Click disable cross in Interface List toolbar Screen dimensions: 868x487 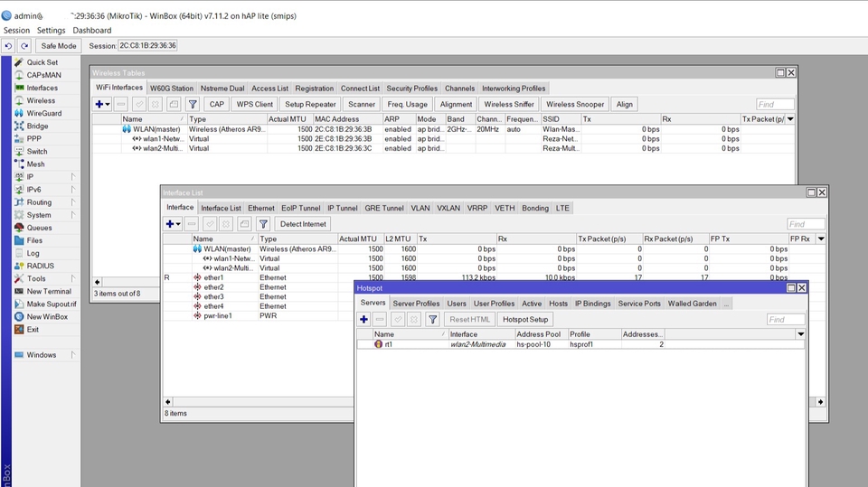pos(226,224)
